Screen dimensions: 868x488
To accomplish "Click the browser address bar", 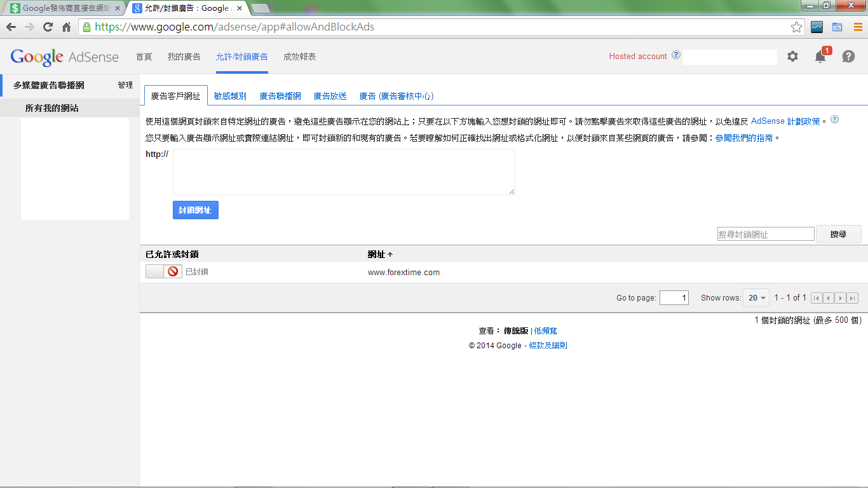I will (441, 27).
